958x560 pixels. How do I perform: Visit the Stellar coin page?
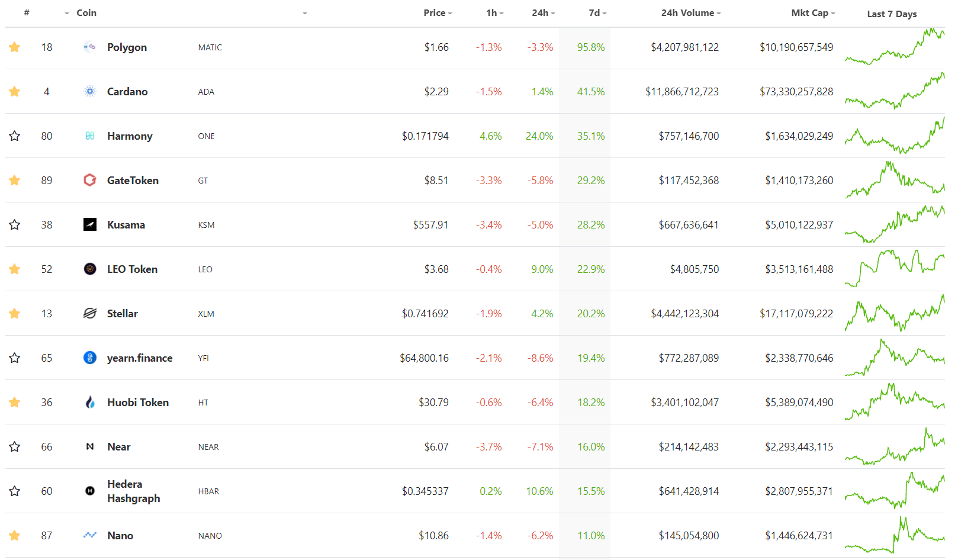pyautogui.click(x=123, y=313)
